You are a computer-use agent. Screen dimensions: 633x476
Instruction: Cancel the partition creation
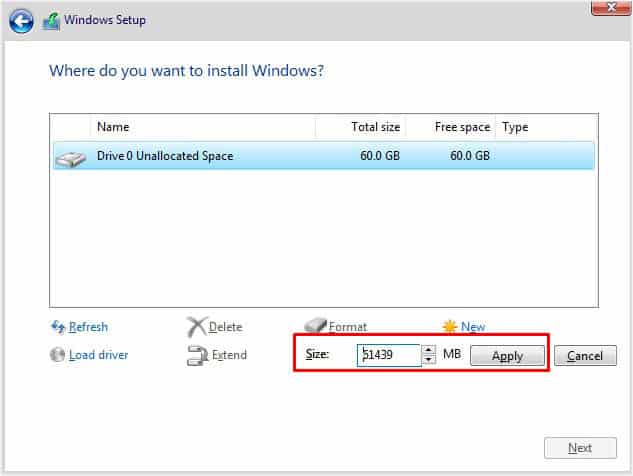click(x=585, y=356)
